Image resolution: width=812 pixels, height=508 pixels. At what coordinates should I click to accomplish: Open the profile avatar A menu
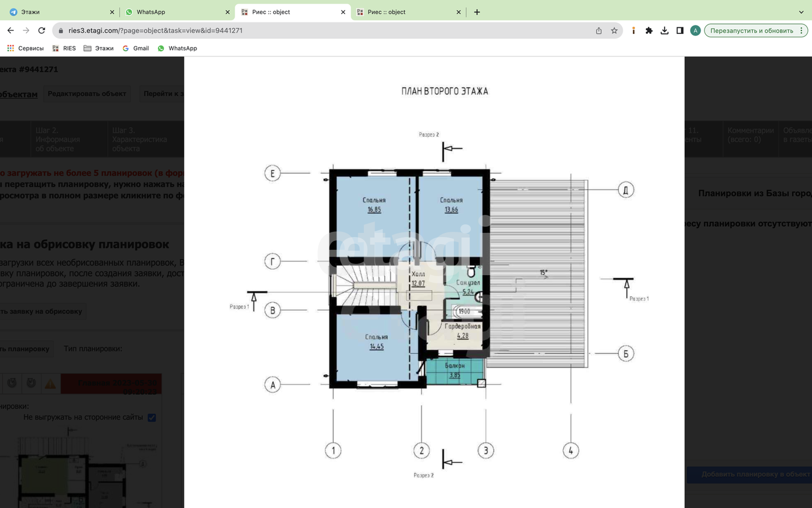coord(695,30)
